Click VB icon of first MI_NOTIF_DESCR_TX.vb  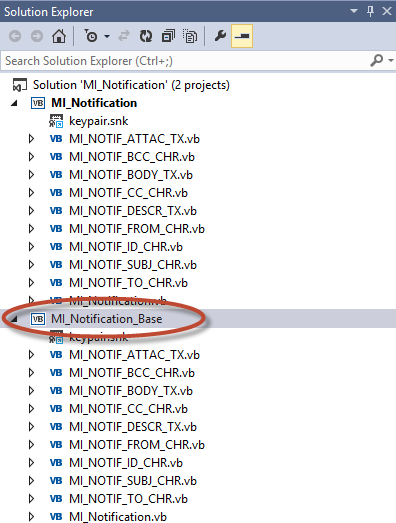(x=56, y=211)
